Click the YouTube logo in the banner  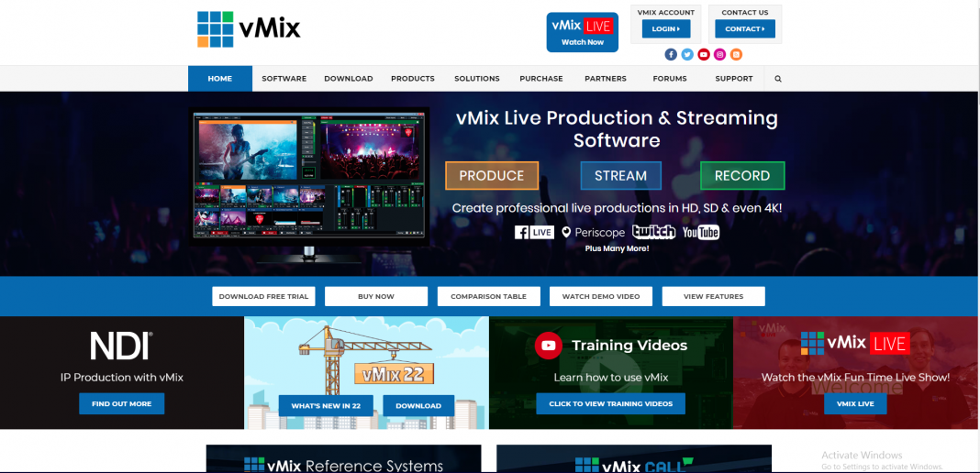click(701, 232)
